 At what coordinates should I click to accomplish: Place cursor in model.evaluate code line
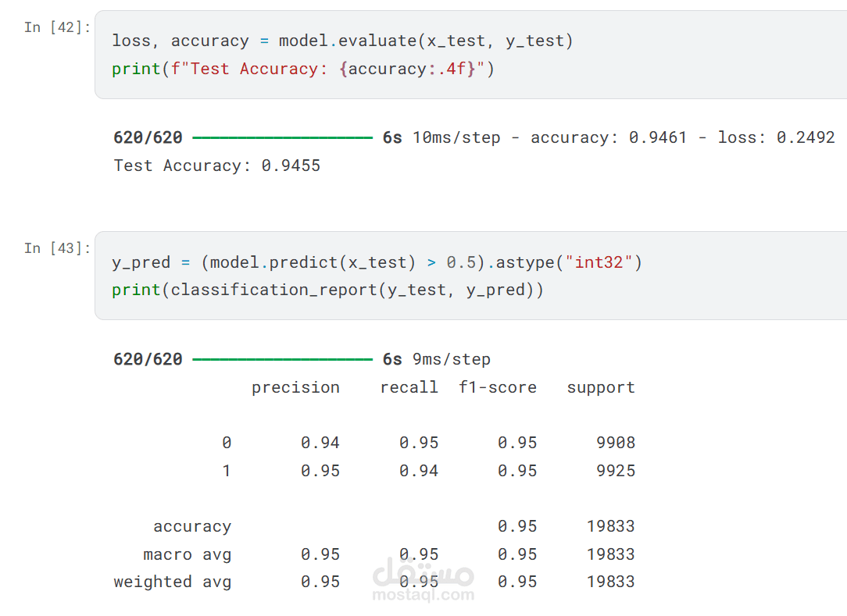pos(342,41)
